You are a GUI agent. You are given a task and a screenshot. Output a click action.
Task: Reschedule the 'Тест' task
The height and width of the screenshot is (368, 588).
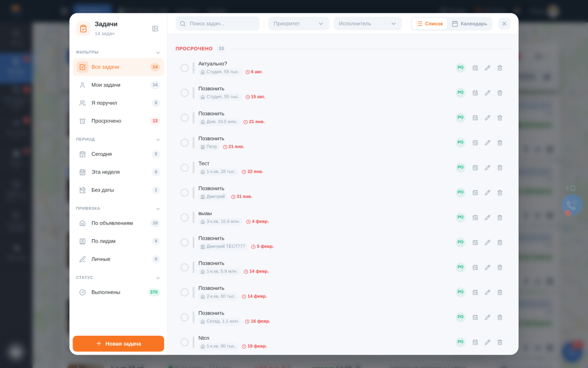point(475,168)
